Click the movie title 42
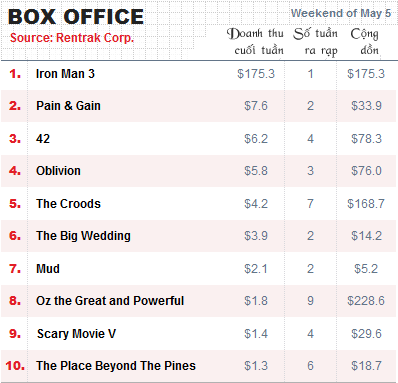 click(x=43, y=138)
